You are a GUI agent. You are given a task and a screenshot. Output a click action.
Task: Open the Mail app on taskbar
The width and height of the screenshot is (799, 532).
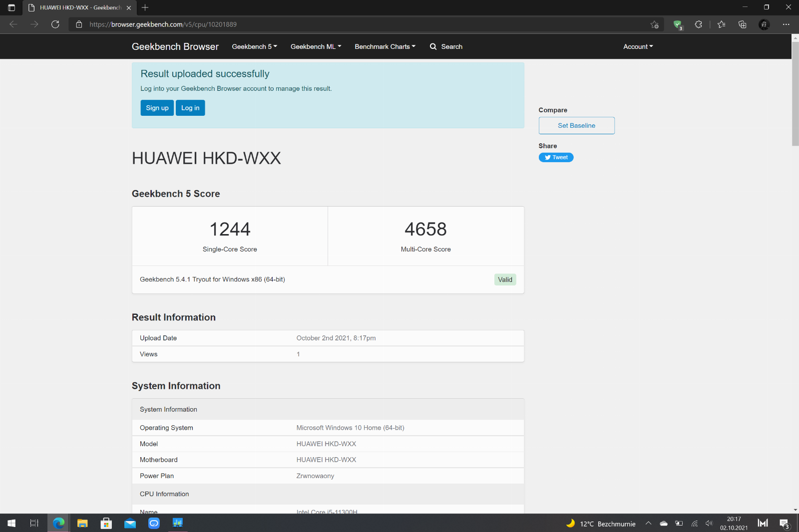130,523
